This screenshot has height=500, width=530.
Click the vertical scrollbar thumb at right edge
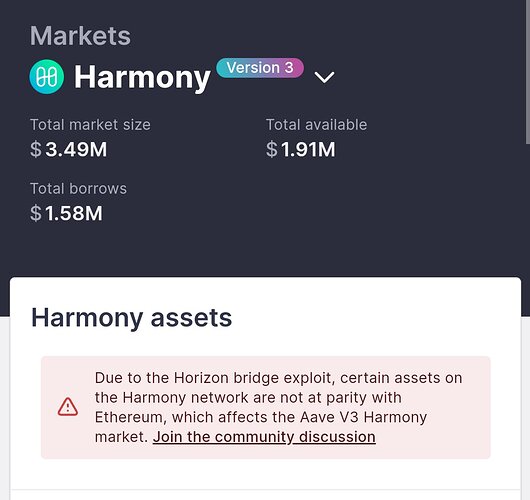point(528,72)
